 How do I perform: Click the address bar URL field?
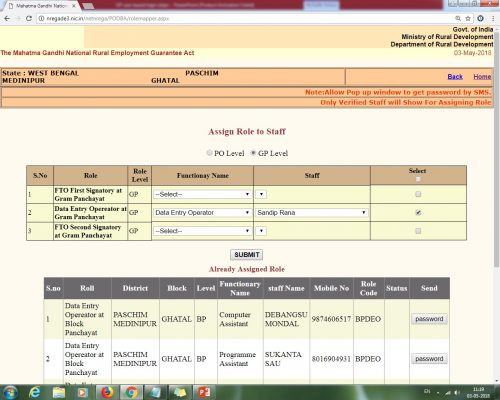pyautogui.click(x=247, y=18)
